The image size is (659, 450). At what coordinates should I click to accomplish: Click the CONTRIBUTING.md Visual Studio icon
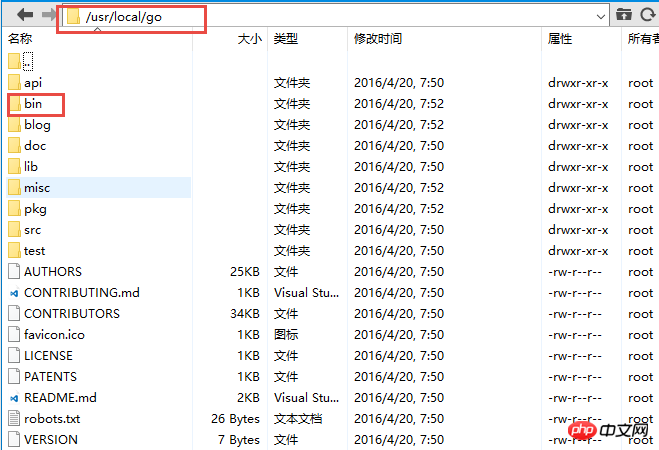pyautogui.click(x=14, y=293)
